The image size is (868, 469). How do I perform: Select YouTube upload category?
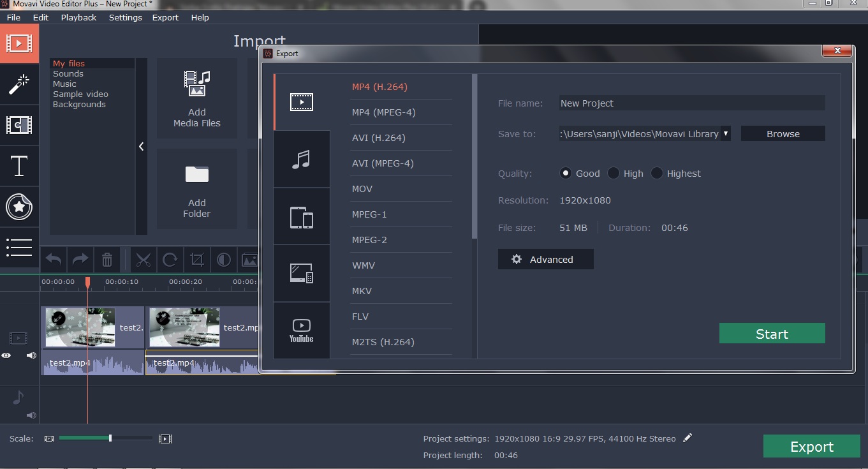coord(302,331)
